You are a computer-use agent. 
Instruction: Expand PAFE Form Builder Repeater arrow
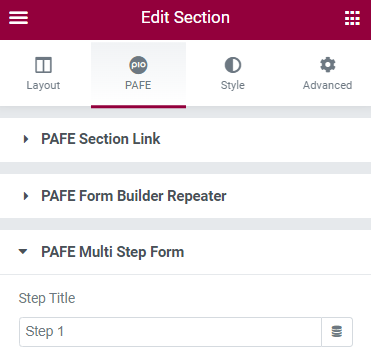25,196
